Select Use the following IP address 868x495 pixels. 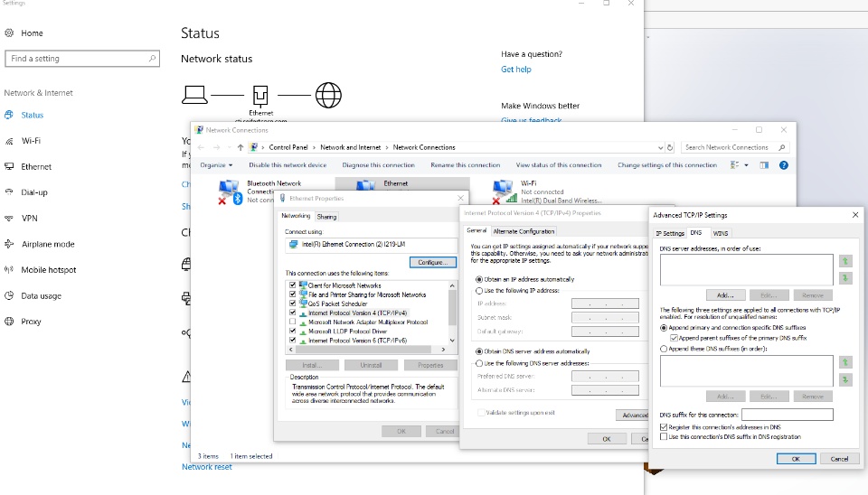479,290
